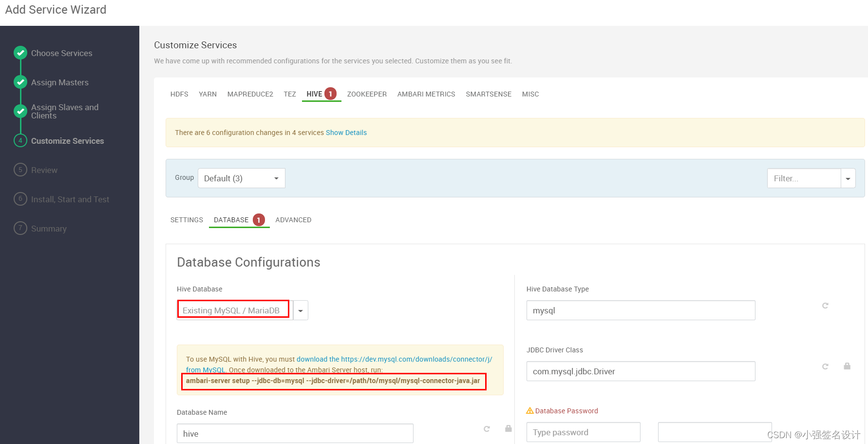Click the red alert badge on HIVE tab
The image size is (868, 444).
[x=331, y=94]
